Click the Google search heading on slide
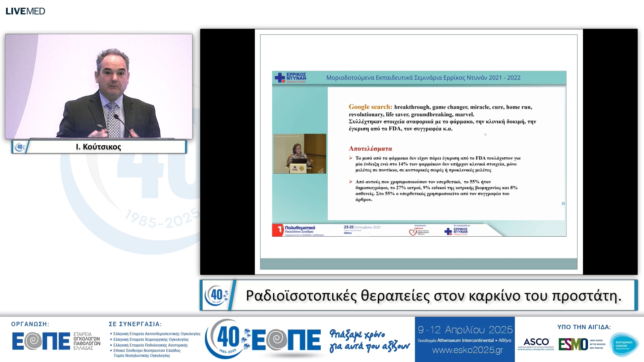 pyautogui.click(x=370, y=107)
